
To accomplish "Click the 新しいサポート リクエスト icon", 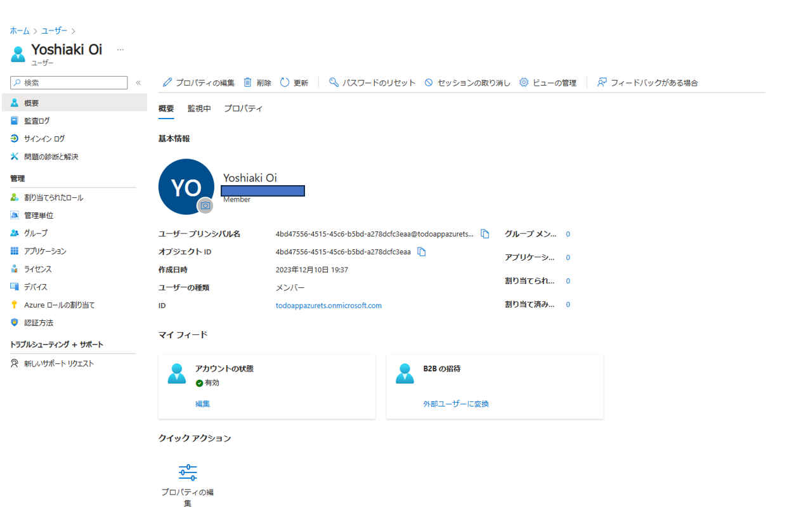I will tap(15, 363).
